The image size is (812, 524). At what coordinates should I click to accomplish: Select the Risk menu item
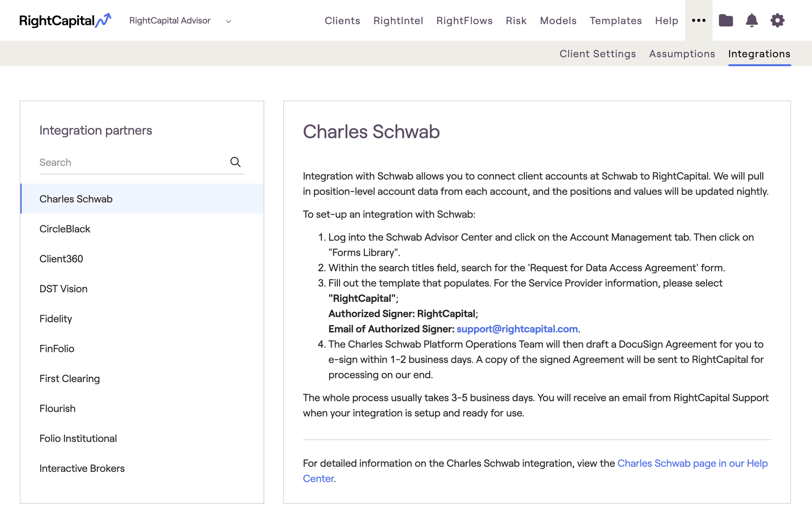(516, 21)
